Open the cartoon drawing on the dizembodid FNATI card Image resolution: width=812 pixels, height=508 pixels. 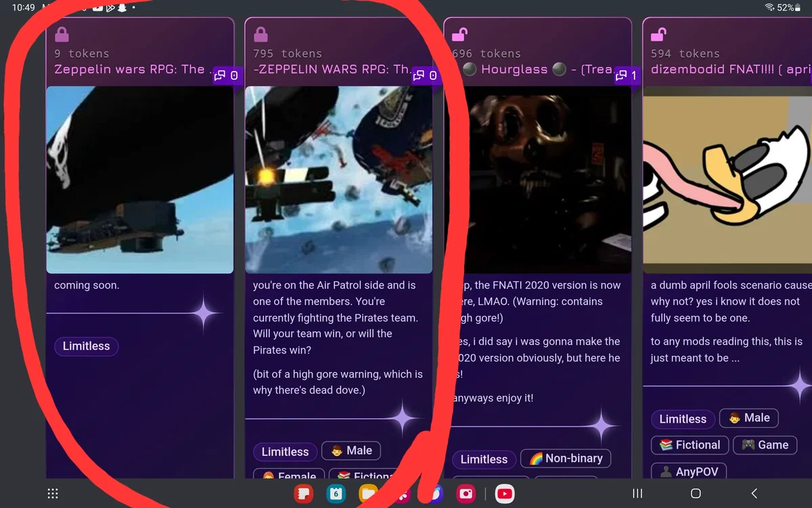(x=727, y=180)
